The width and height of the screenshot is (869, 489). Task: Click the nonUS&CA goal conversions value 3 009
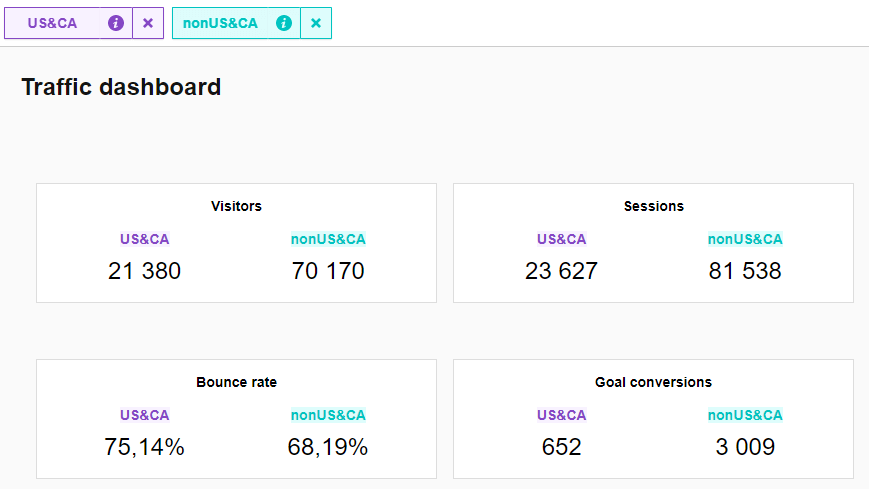point(745,447)
